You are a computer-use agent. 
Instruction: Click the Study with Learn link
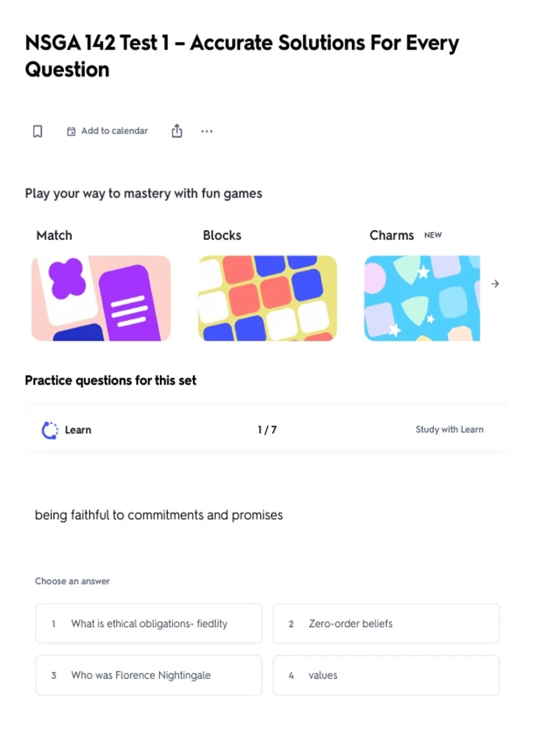point(449,430)
